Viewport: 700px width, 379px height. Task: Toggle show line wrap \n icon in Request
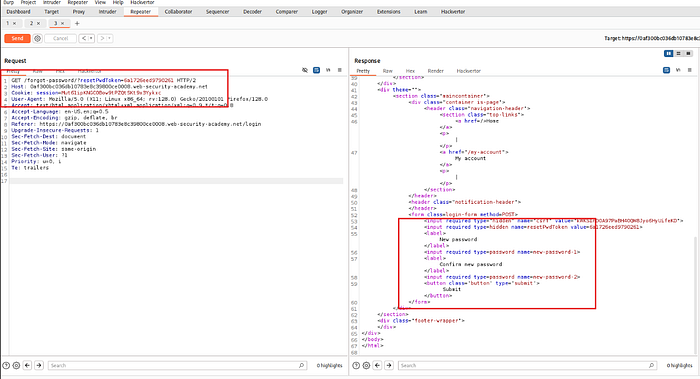point(328,70)
